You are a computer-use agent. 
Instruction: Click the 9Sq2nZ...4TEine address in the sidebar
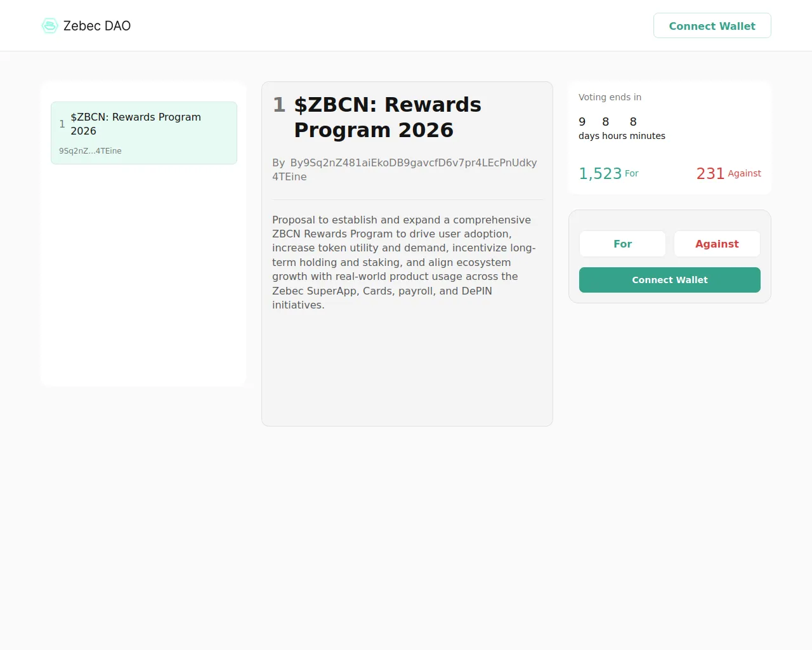pos(90,151)
